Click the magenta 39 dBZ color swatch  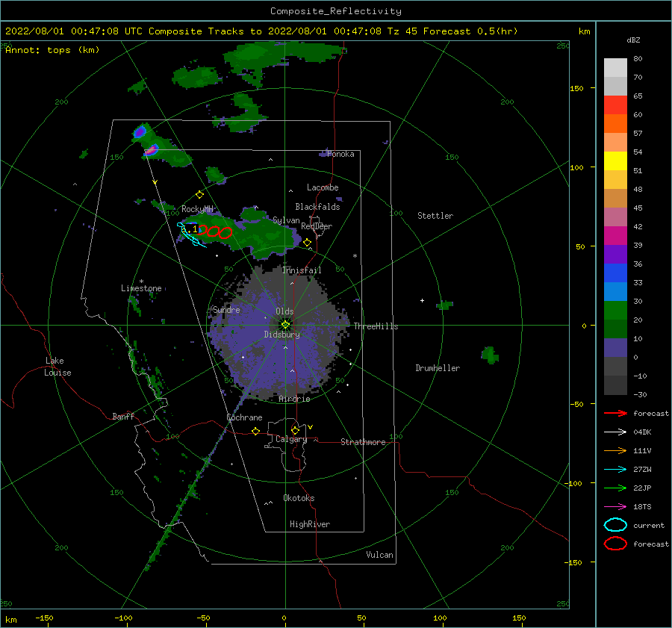615,235
